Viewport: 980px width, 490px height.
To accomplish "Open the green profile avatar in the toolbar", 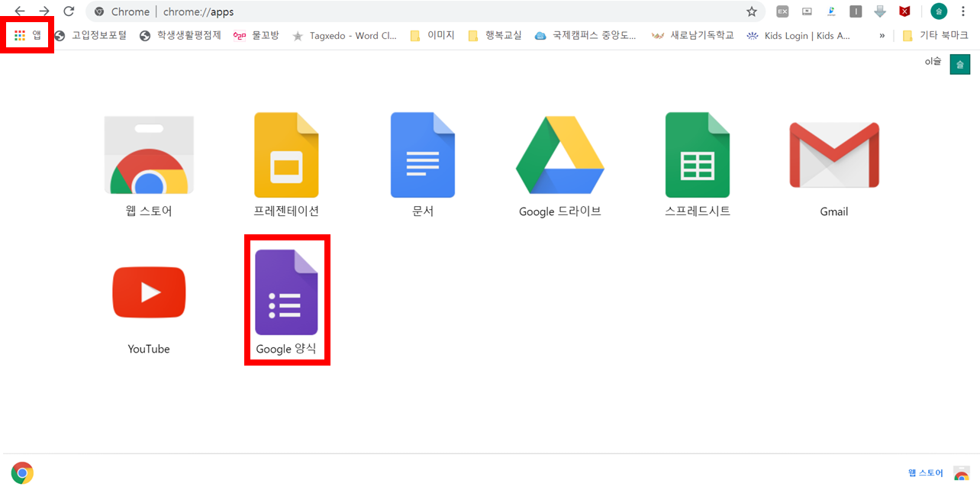I will pos(939,11).
